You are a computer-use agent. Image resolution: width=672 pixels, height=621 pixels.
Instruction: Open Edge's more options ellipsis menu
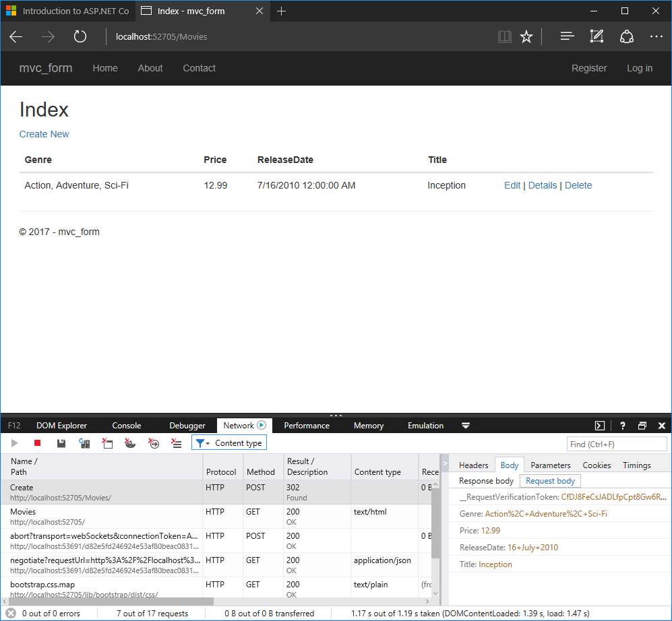[656, 37]
